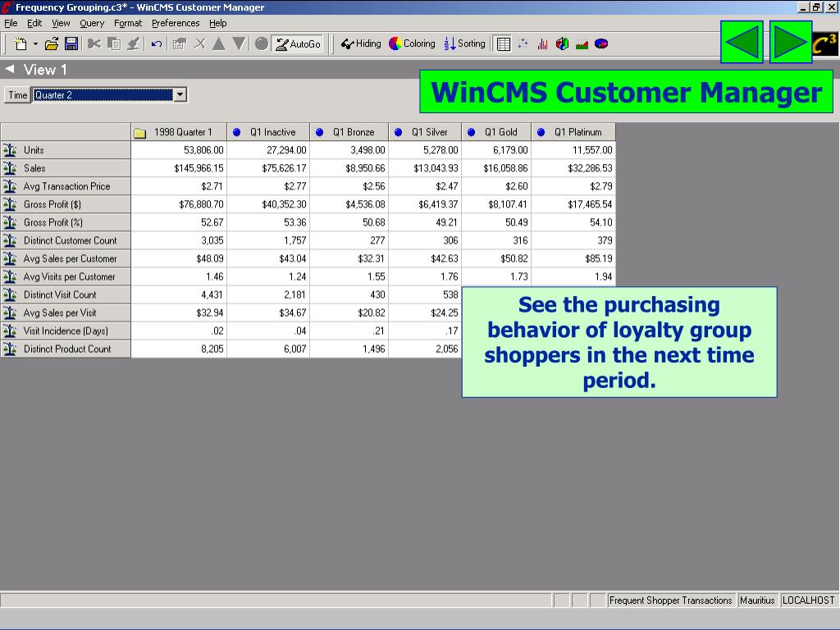Open the Quarter 2 time dropdown
Image resolution: width=840 pixels, height=630 pixels.
point(180,95)
